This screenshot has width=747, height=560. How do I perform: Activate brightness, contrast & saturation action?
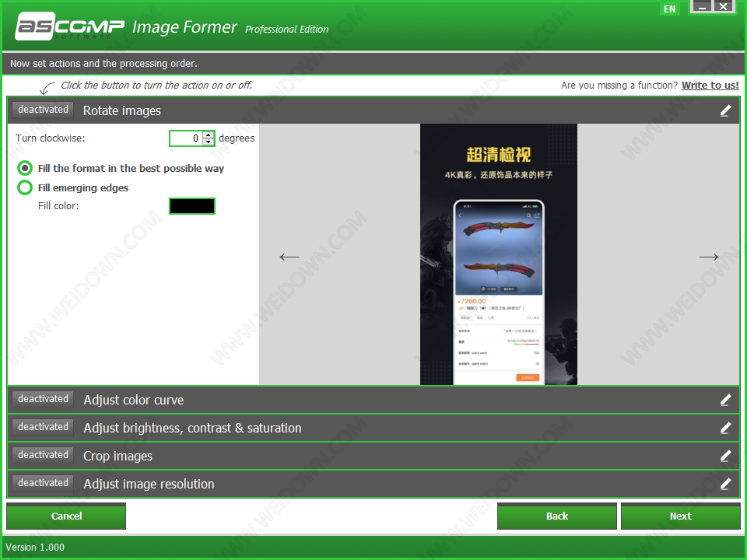[x=43, y=427]
